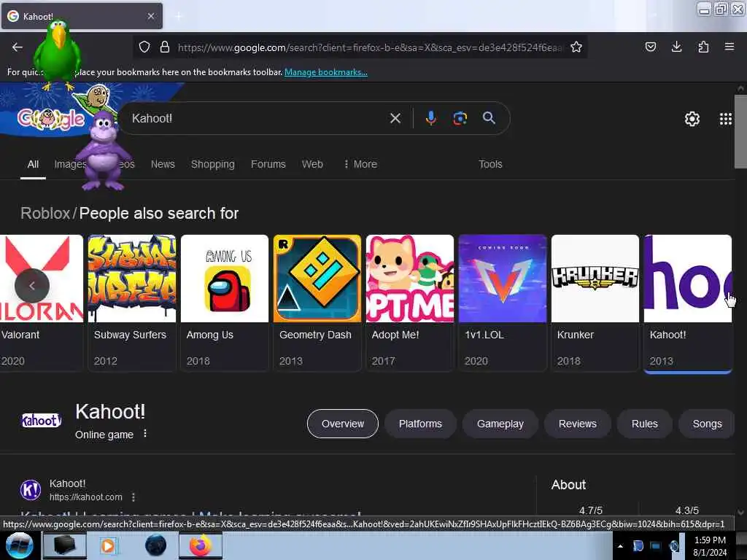This screenshot has height=560, width=747.
Task: Click the Firefox address bar URL
Action: pyautogui.click(x=370, y=47)
